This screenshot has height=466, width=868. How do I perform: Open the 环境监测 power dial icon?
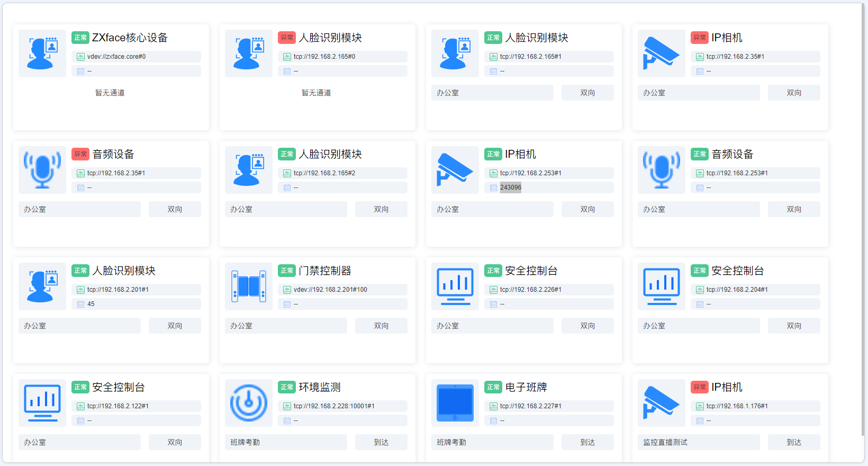[x=249, y=403]
